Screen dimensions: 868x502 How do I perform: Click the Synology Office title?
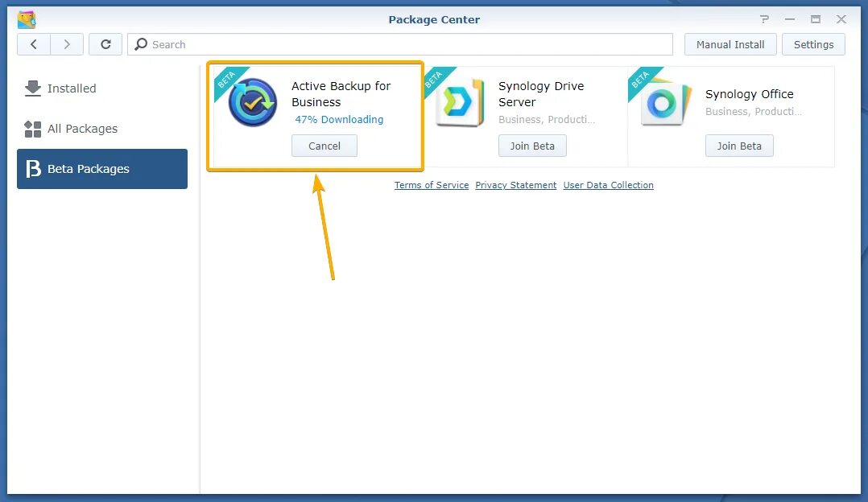coord(749,94)
